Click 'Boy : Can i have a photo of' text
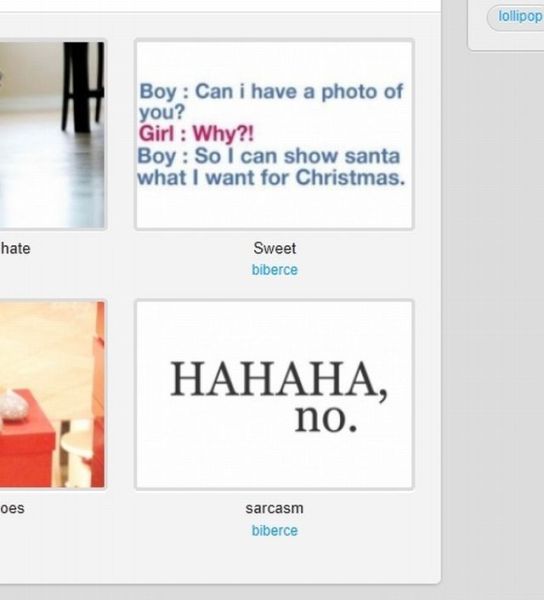This screenshot has width=544, height=600. click(x=271, y=91)
